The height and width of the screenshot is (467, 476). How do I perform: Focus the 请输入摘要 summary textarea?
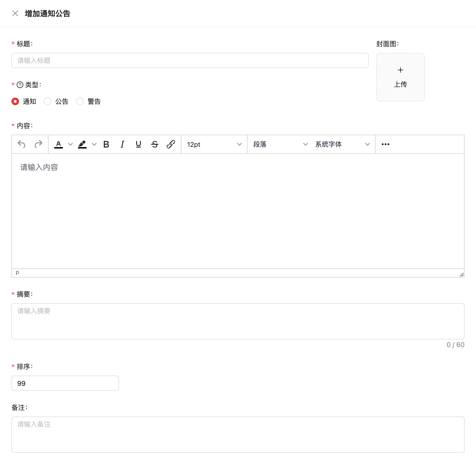(x=238, y=321)
